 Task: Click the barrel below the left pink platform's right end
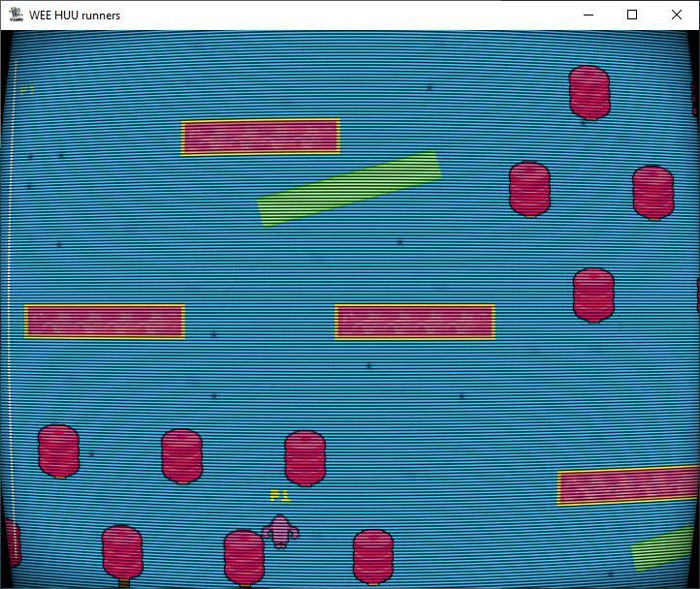point(182,455)
